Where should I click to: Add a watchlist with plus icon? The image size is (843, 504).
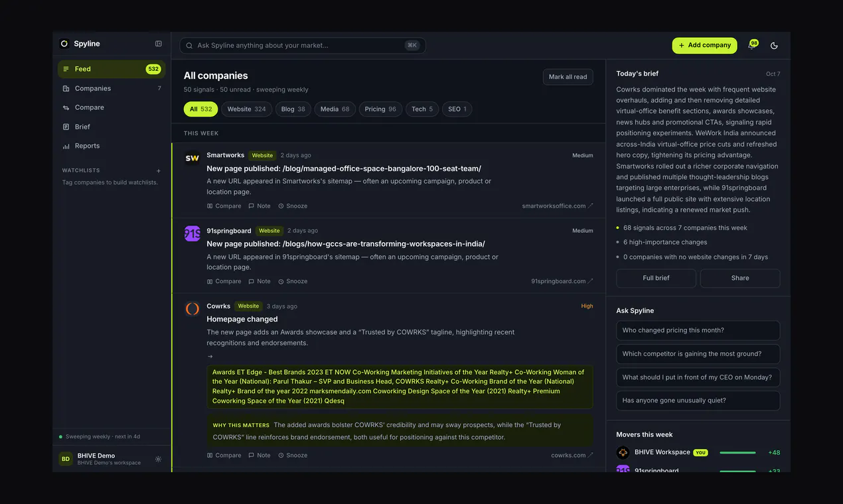pyautogui.click(x=158, y=171)
